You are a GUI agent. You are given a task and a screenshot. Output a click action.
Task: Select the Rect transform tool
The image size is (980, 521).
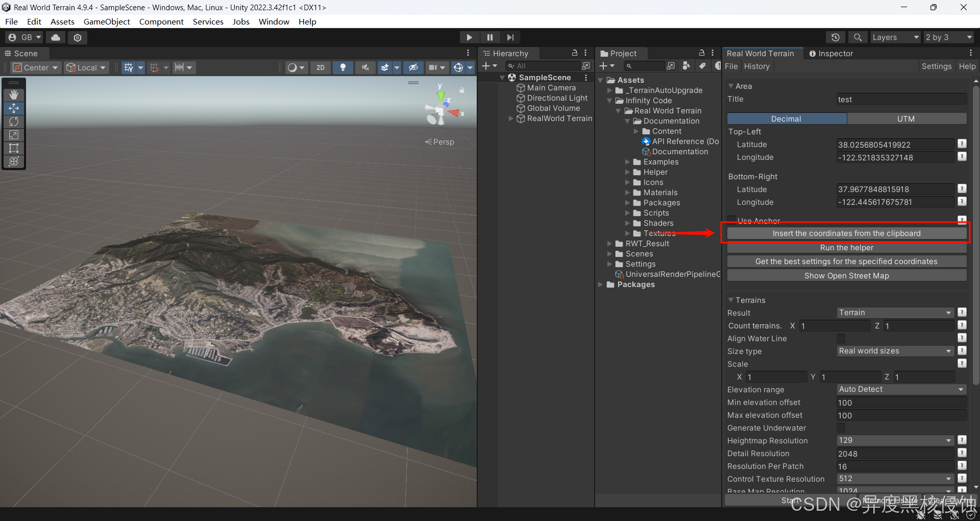14,148
